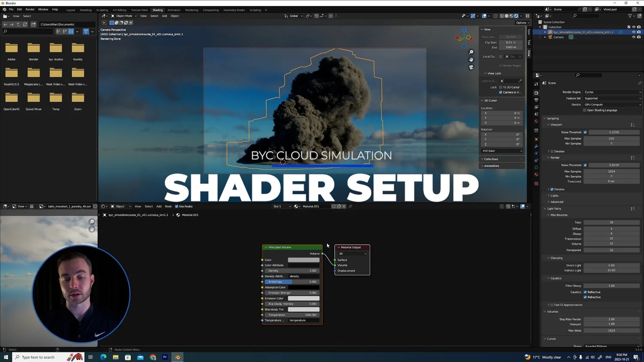The width and height of the screenshot is (644, 362).
Task: Click the Color swatch on Principled Volume node
Action: (x=304, y=260)
